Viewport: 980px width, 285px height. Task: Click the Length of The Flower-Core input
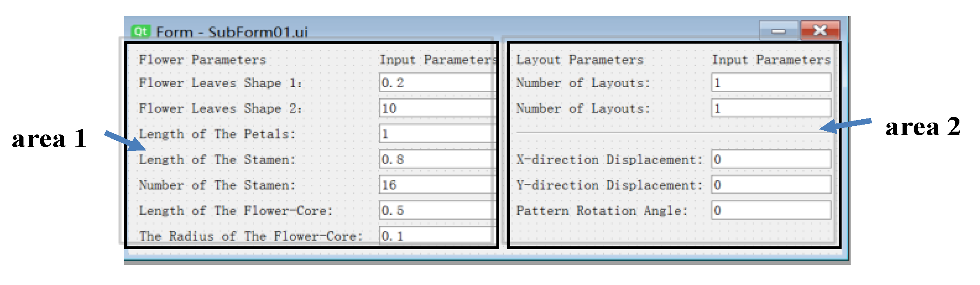click(437, 211)
